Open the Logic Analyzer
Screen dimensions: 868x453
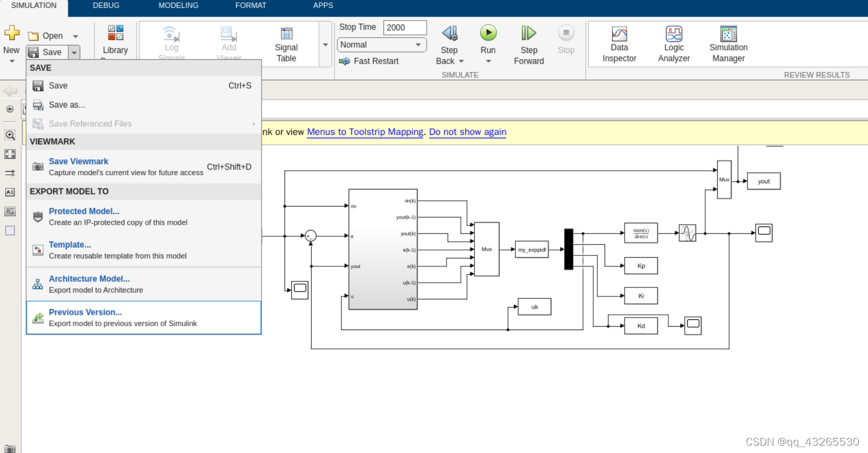pos(674,44)
